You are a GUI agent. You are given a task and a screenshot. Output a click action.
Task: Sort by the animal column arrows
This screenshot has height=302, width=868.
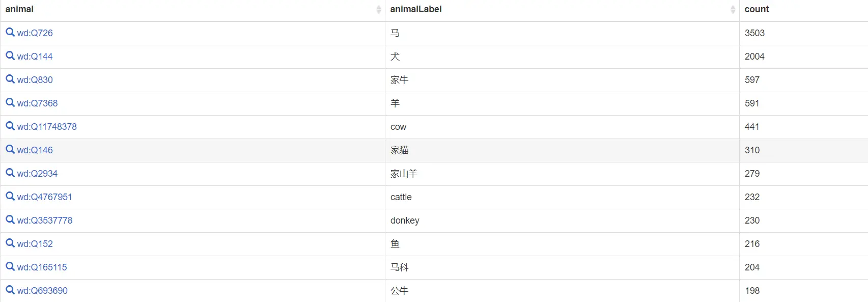(378, 10)
